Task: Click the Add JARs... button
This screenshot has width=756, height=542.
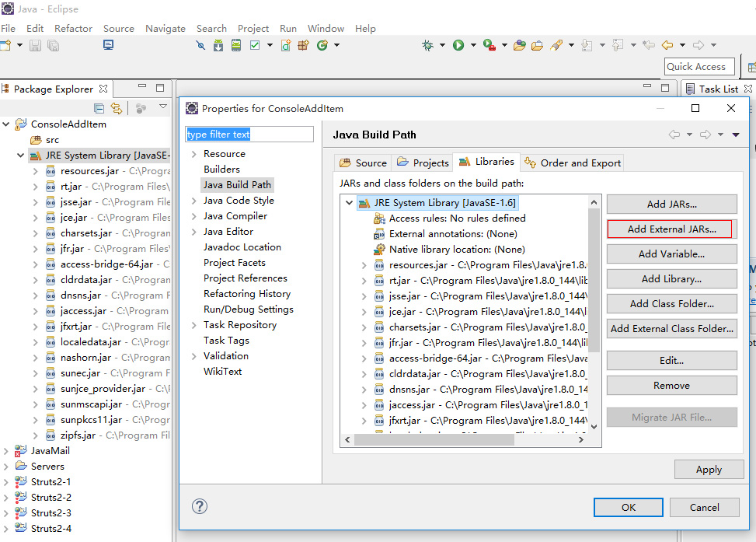Action: tap(671, 205)
